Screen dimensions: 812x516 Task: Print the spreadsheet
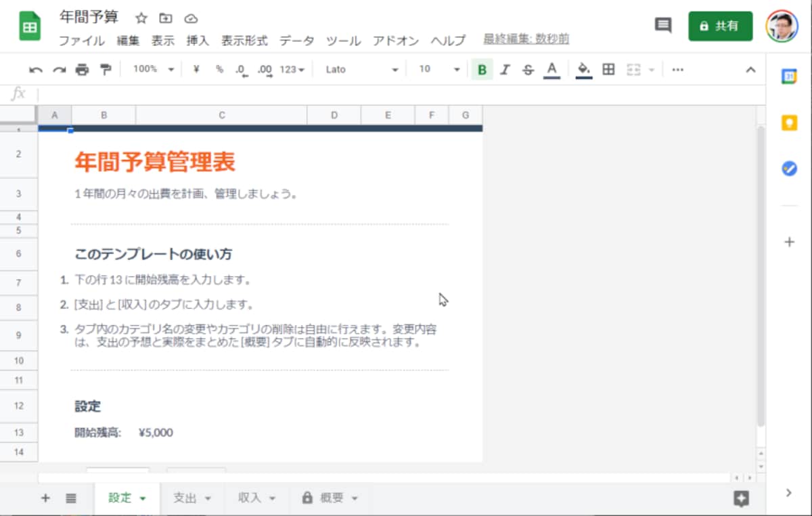point(82,69)
